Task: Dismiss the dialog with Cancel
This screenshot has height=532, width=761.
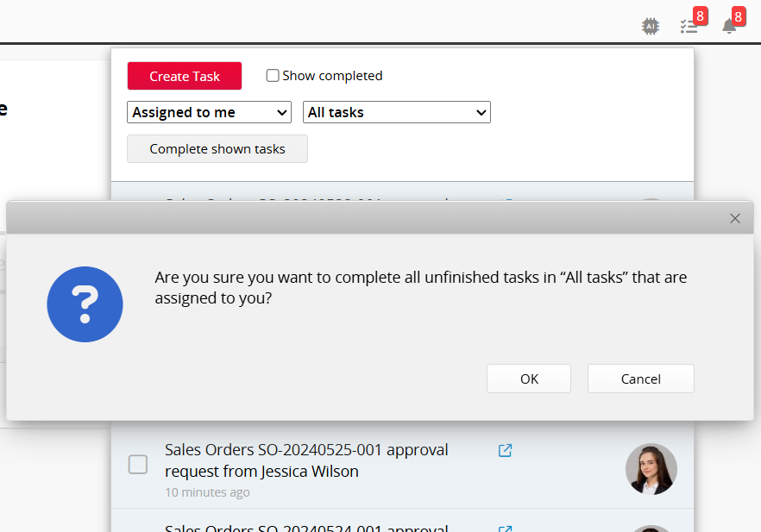Action: (640, 379)
